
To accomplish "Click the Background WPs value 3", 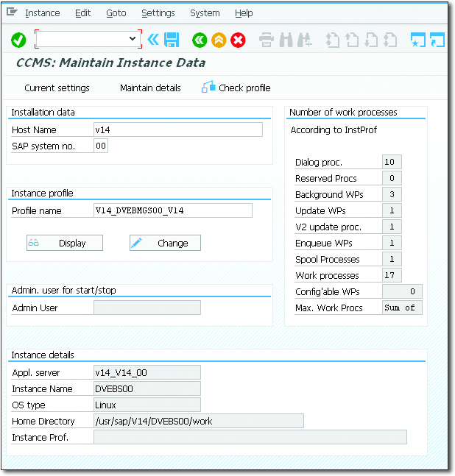I will tap(392, 194).
